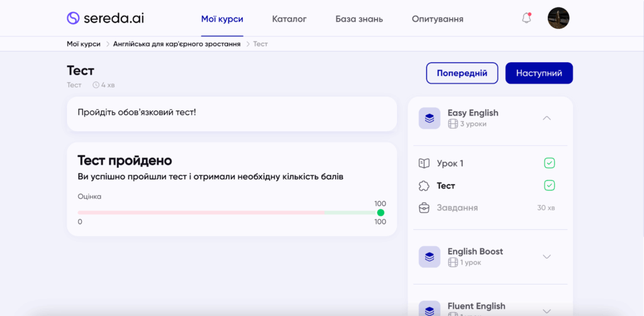Screen dimensions: 644x316
Task: Open the notifications bell
Action: (x=526, y=18)
